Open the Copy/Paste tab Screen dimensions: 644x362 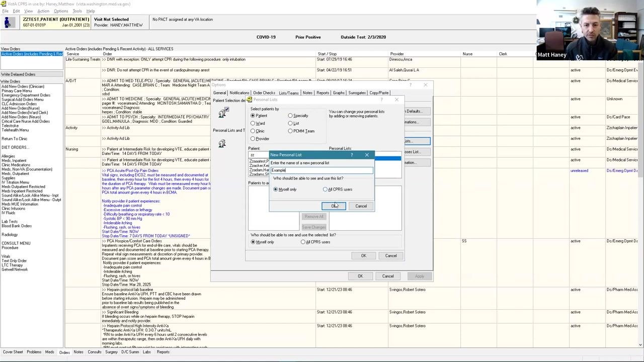click(x=379, y=93)
